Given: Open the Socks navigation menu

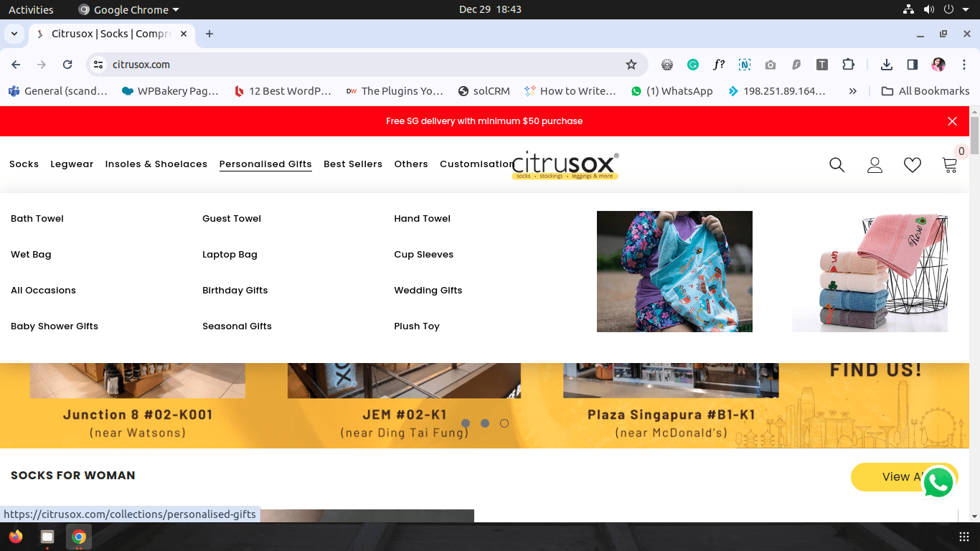Looking at the screenshot, I should pos(24,164).
